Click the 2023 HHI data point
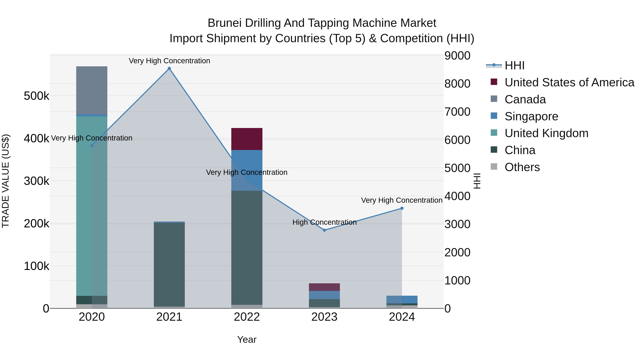This screenshot has width=644, height=362. 325,230
